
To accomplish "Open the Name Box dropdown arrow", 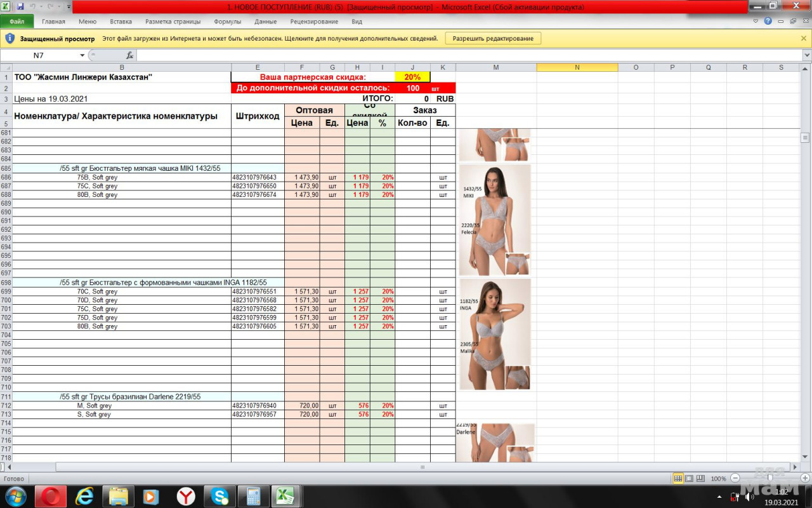I will (82, 55).
